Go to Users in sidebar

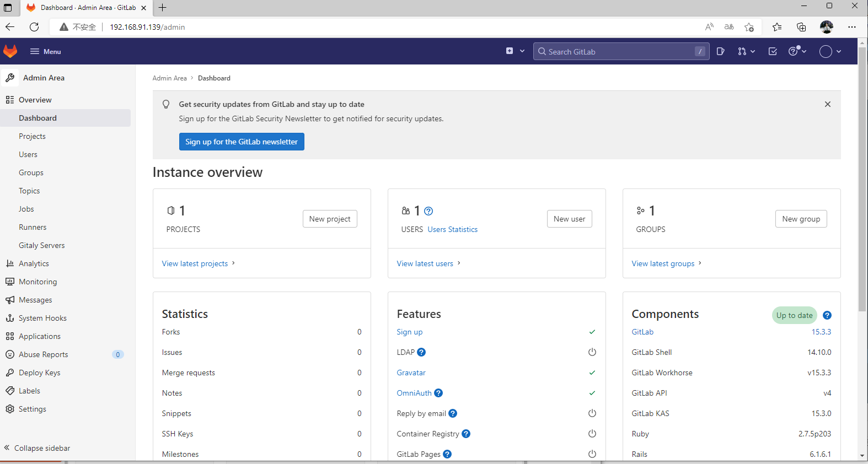click(28, 154)
